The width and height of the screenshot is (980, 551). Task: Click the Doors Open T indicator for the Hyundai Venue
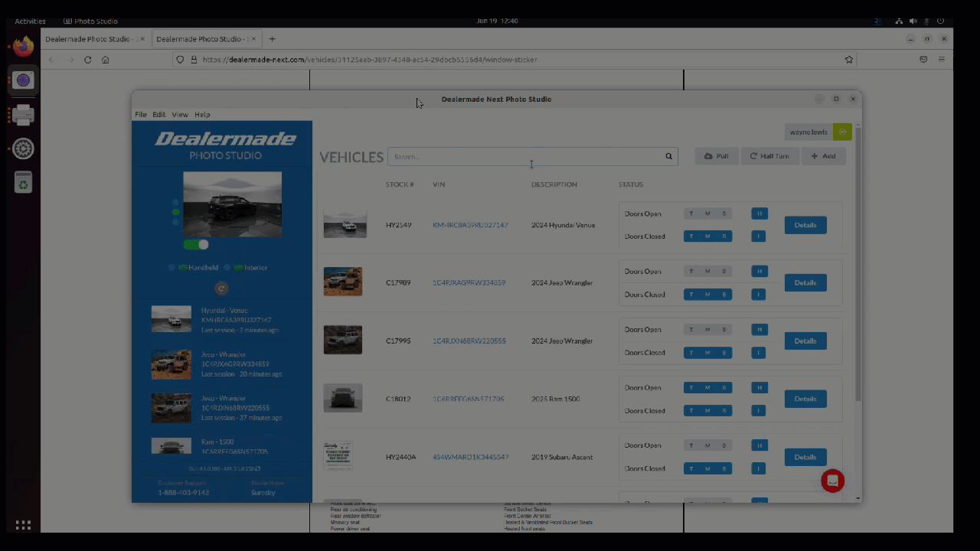pos(691,214)
